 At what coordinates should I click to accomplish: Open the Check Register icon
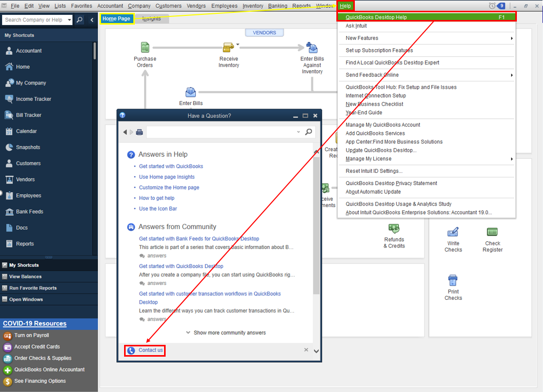pos(492,232)
